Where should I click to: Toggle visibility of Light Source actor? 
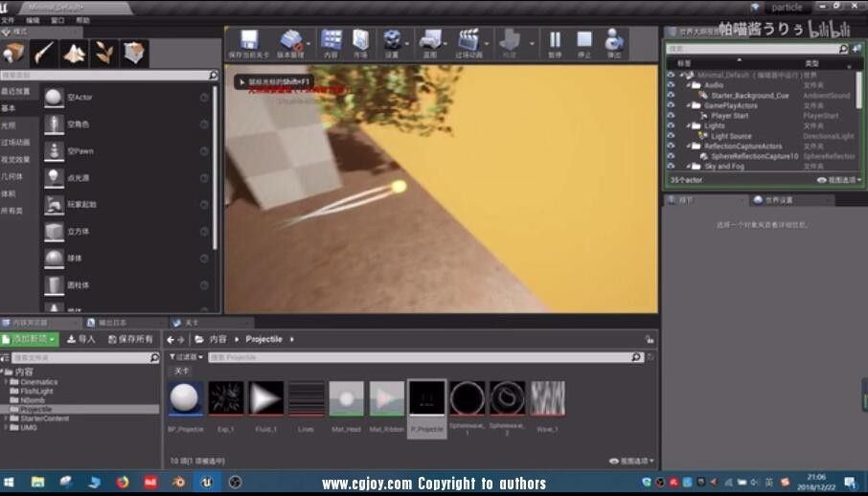pos(671,136)
